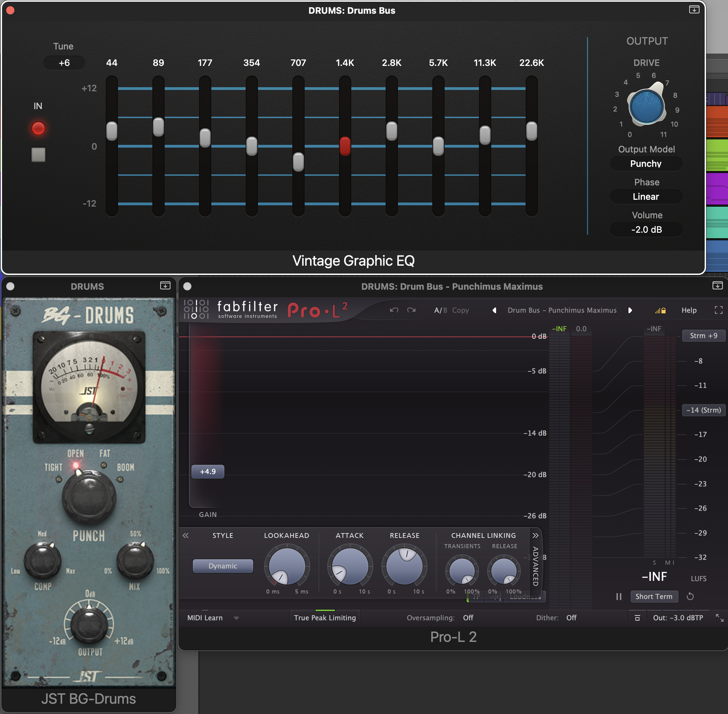The image size is (728, 714).
Task: Go to previous Pro-L 2 preset
Action: point(494,310)
